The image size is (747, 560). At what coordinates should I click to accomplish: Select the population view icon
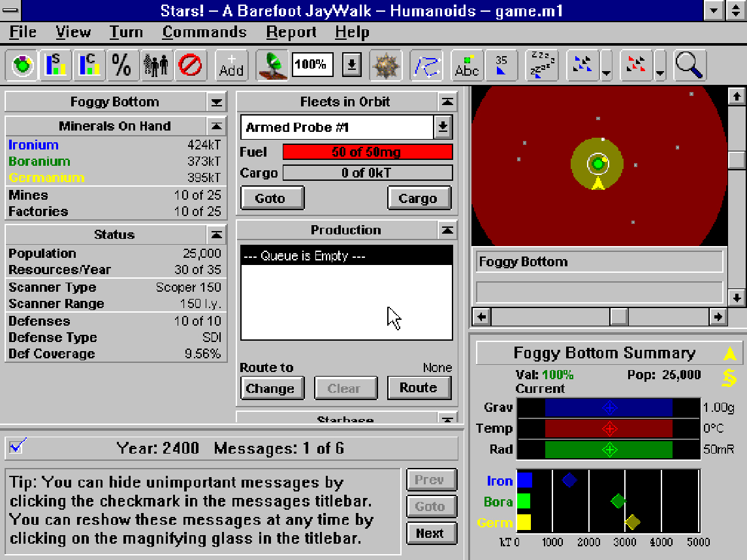[x=155, y=65]
